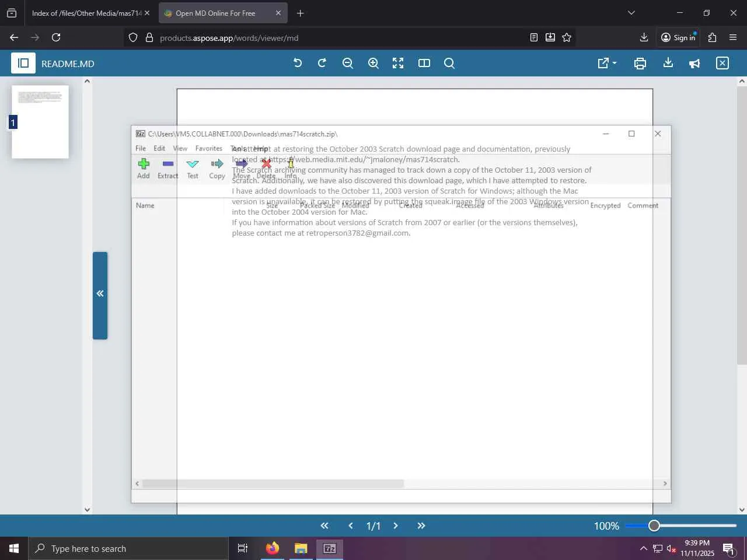747x560 pixels.
Task: Close the Open MD Online For Free tab
Action: 278,13
